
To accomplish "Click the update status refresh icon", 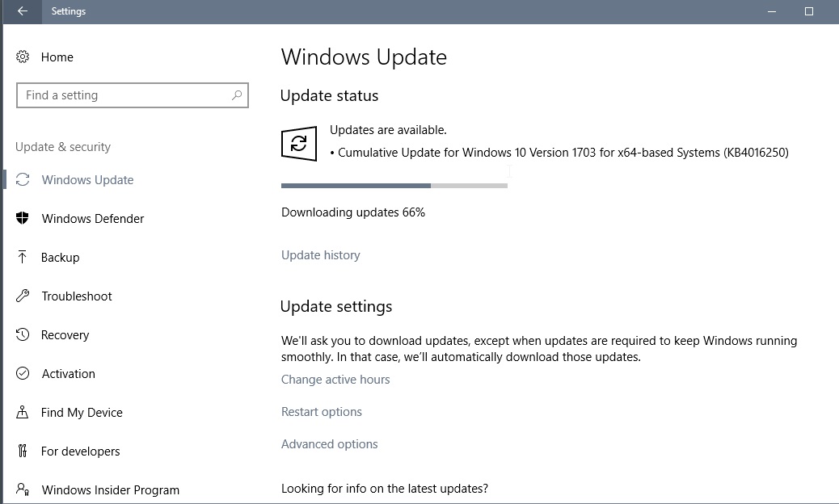I will [x=299, y=143].
